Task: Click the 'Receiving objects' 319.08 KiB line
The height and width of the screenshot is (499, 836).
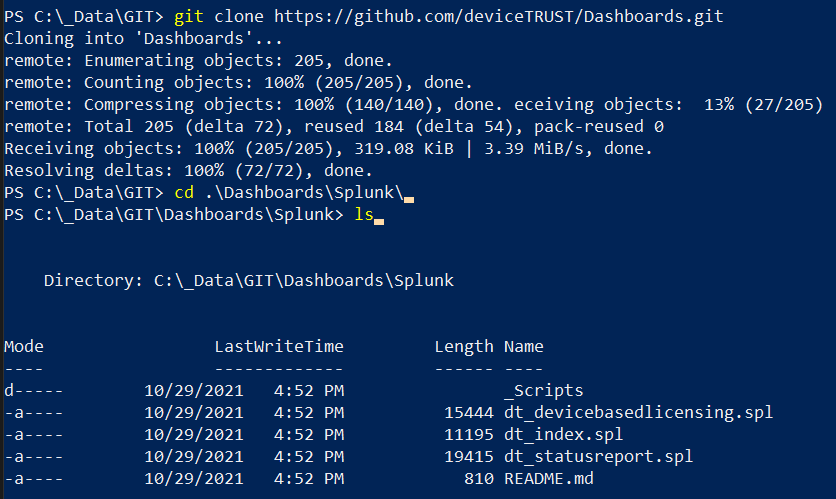Action: [x=328, y=149]
